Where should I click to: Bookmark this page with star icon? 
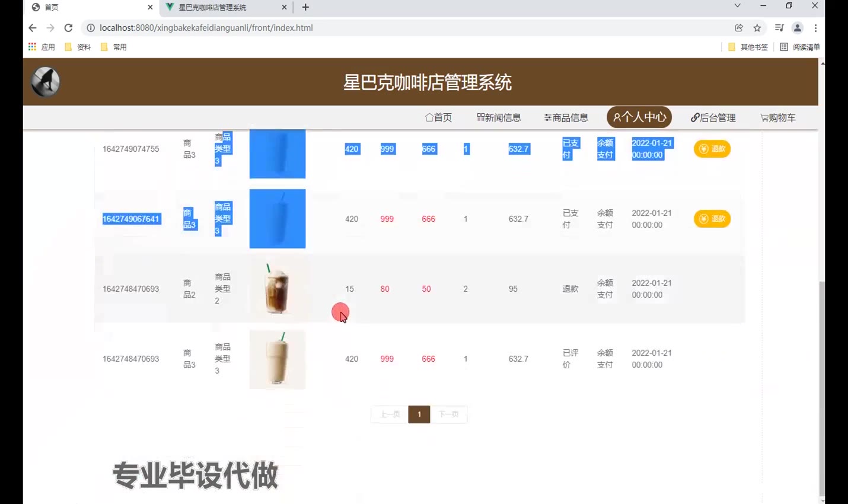757,28
